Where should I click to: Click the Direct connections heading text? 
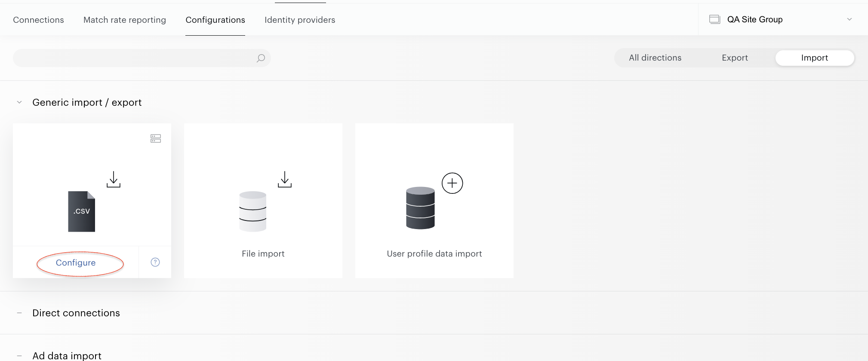coord(76,313)
